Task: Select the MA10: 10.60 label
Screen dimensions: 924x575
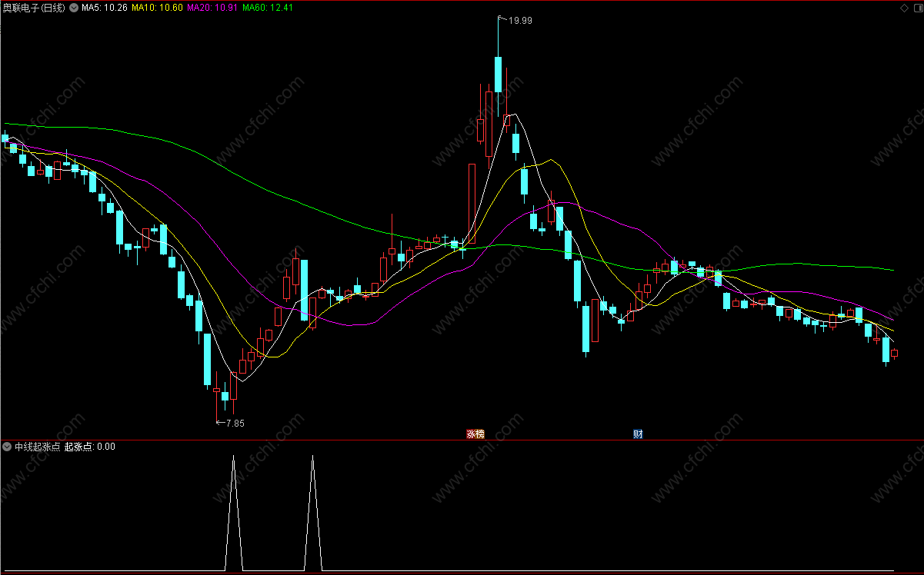Action: click(x=157, y=8)
